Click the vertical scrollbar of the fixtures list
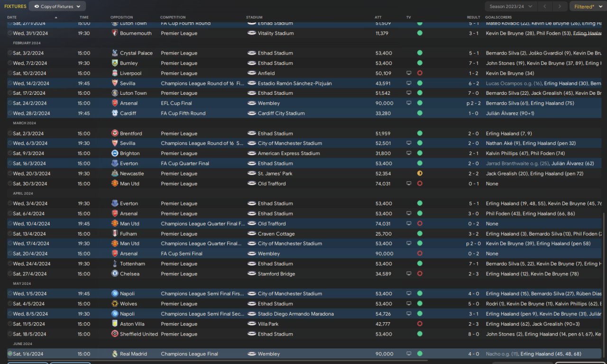The height and width of the screenshot is (364, 607). click(x=604, y=284)
